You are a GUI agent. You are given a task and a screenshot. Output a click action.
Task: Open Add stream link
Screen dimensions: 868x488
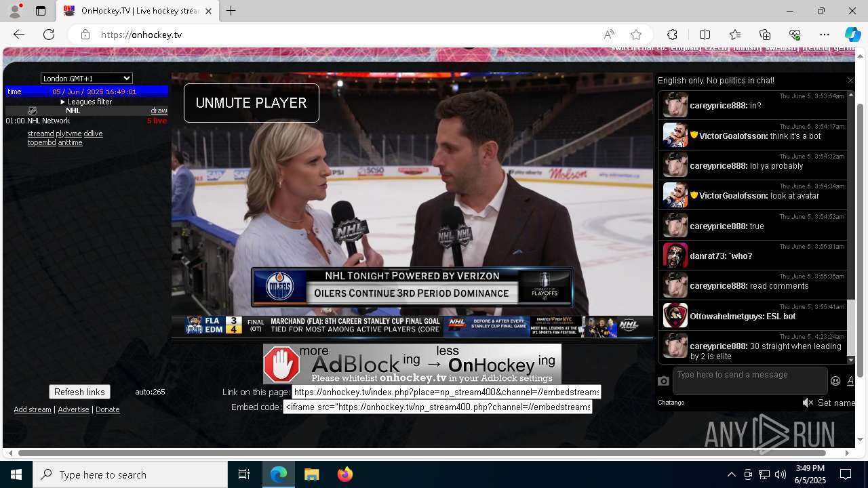(33, 409)
